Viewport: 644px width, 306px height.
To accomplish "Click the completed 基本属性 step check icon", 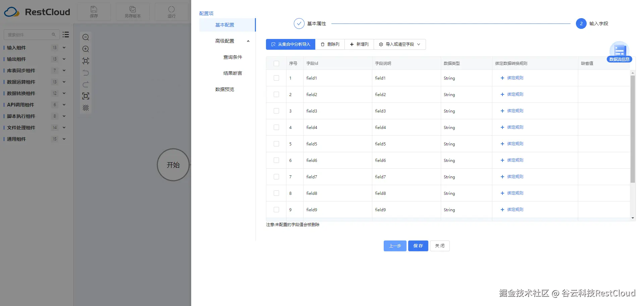I will [299, 24].
